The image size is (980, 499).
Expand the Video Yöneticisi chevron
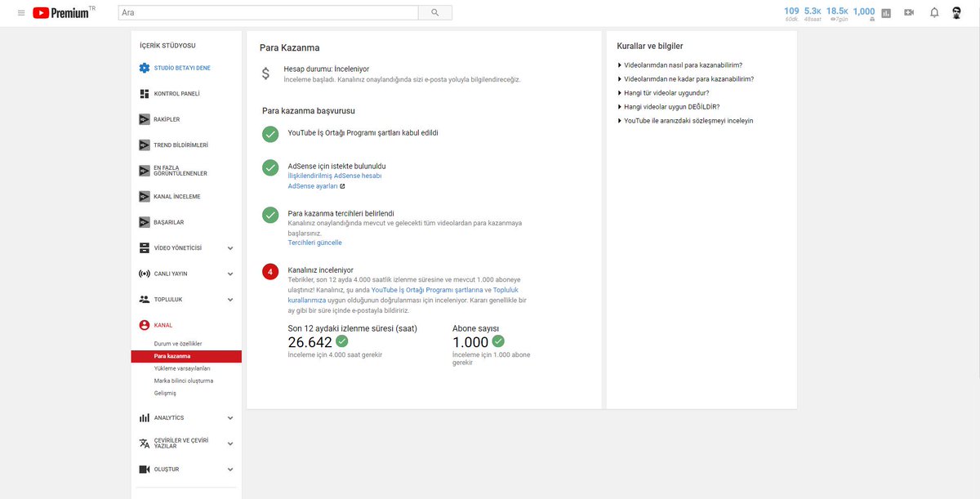point(230,248)
